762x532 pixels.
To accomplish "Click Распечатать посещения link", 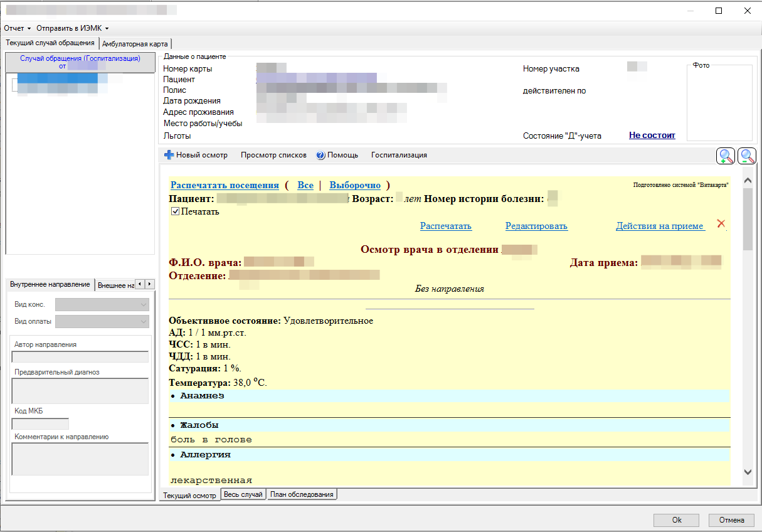I will (225, 185).
